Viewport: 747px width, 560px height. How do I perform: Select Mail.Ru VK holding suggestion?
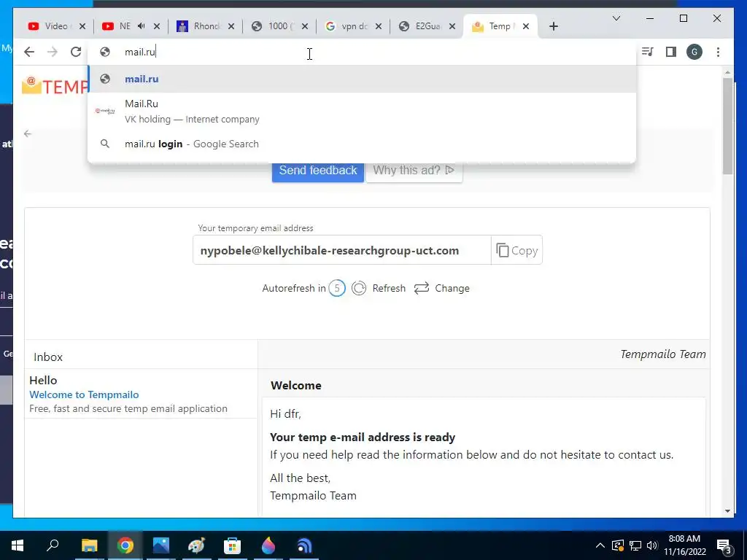(362, 112)
